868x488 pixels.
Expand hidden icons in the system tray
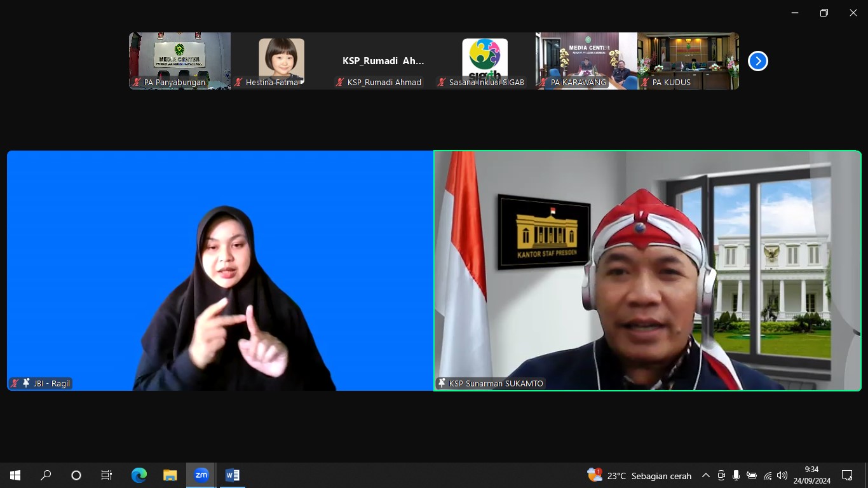pos(705,475)
